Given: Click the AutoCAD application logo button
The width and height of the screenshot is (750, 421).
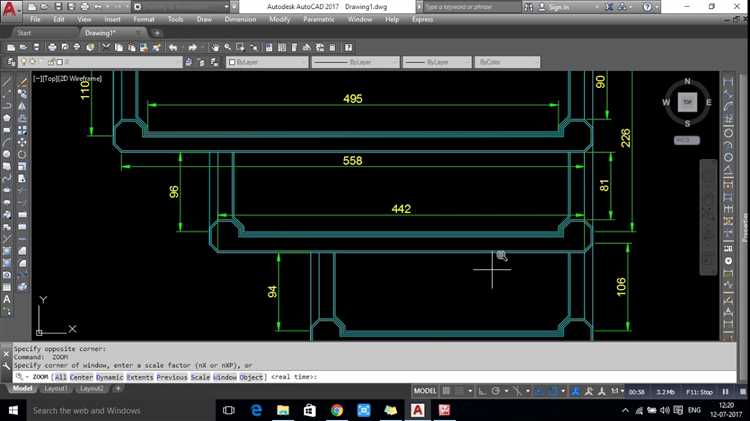Looking at the screenshot, I should tap(9, 7).
